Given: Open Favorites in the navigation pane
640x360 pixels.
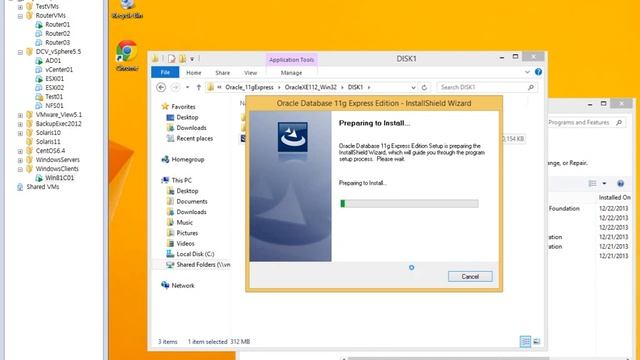Looking at the screenshot, I should pos(183,107).
